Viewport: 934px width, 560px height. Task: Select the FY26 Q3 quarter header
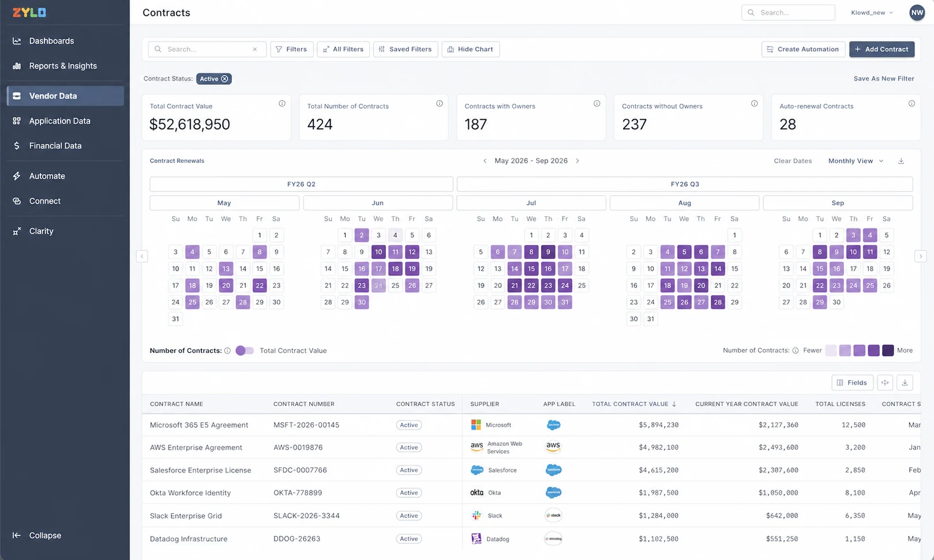(x=685, y=184)
